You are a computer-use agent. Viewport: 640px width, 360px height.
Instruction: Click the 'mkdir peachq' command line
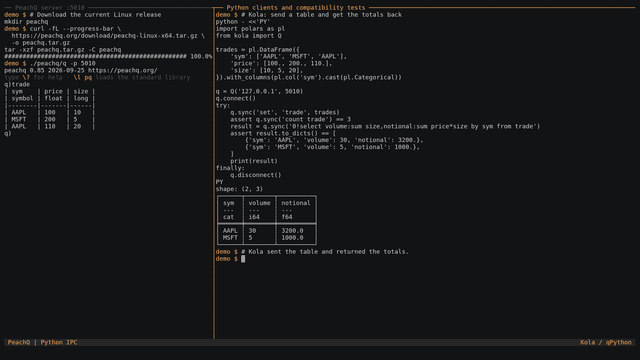pos(26,22)
